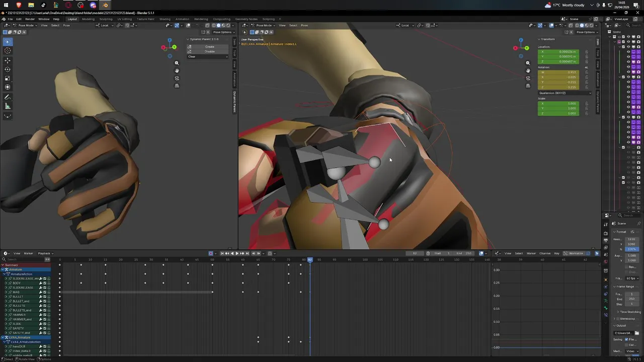Toggle auto keying record button
The width and height of the screenshot is (644, 362).
(x=211, y=253)
